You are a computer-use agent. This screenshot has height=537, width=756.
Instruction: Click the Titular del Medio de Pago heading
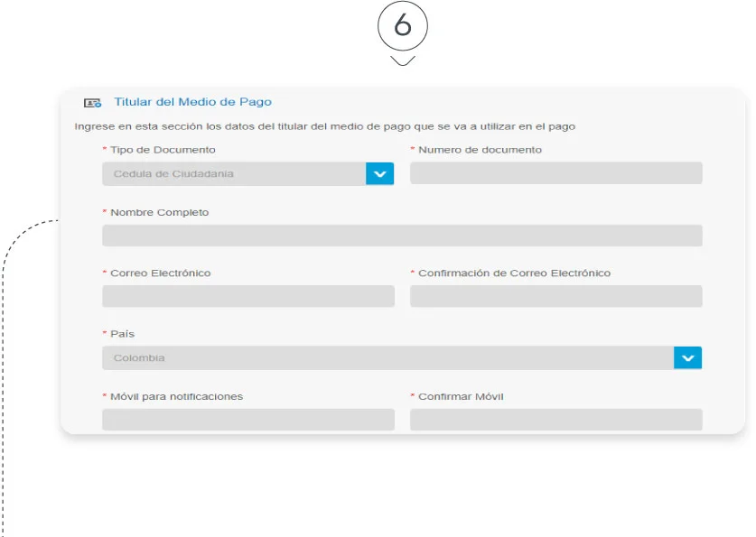click(x=192, y=101)
